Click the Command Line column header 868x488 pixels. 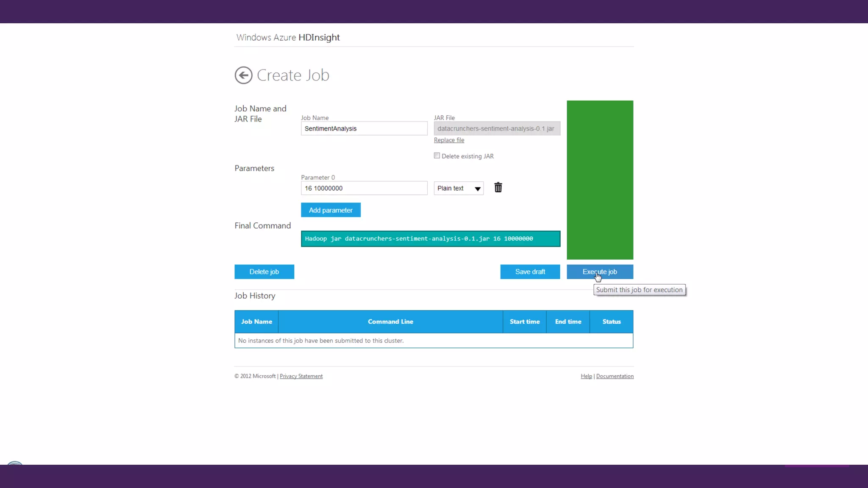point(390,322)
